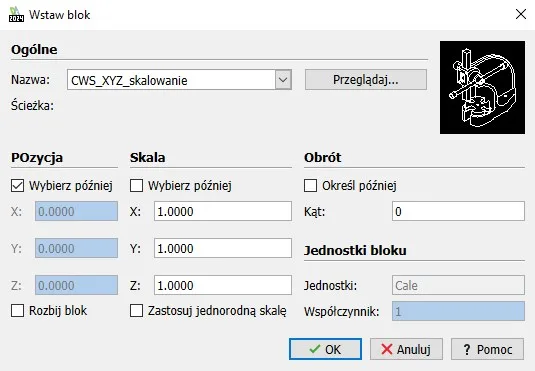Click the block preview thumbnail
The image size is (535, 371).
pyautogui.click(x=482, y=88)
